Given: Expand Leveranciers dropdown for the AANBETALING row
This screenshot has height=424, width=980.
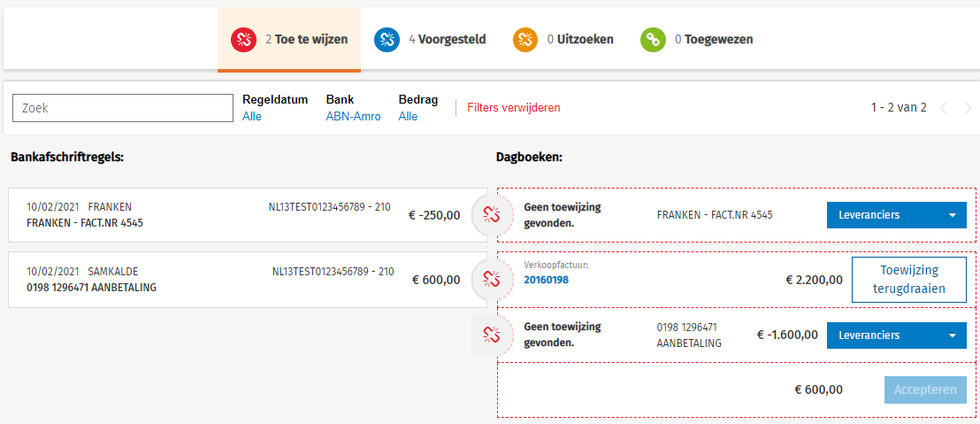Looking at the screenshot, I should tap(952, 335).
